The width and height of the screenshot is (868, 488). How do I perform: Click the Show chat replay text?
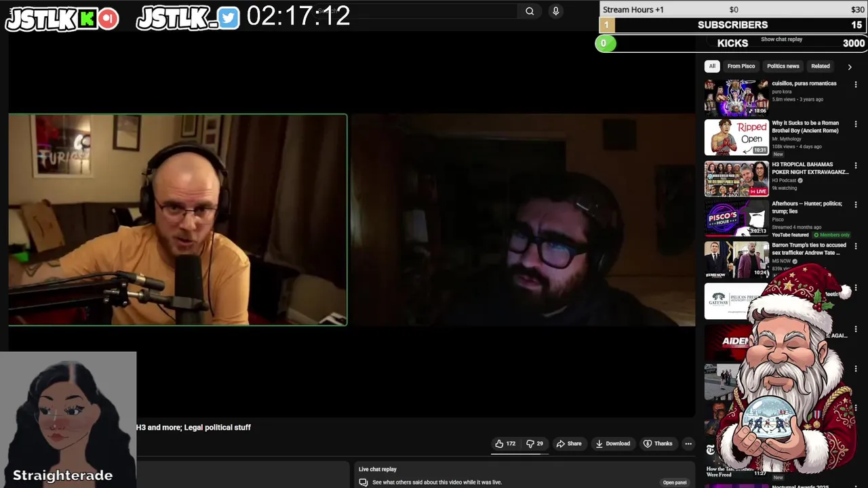[781, 39]
